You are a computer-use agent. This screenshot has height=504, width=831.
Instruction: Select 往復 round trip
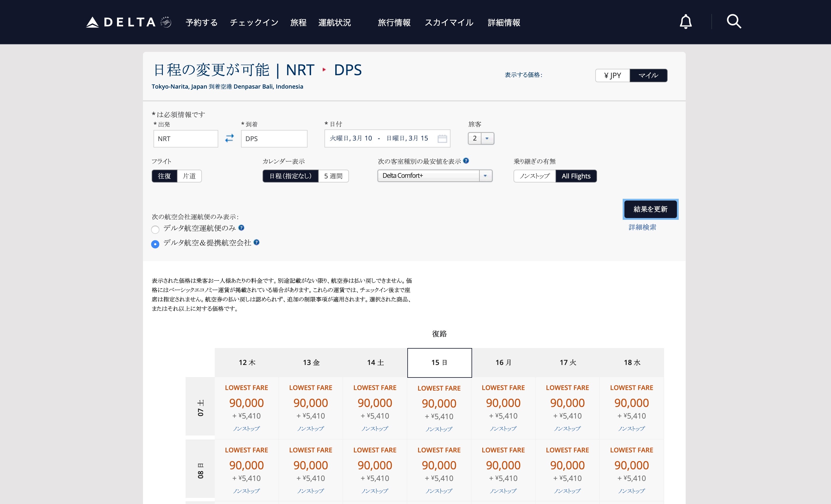(x=164, y=176)
